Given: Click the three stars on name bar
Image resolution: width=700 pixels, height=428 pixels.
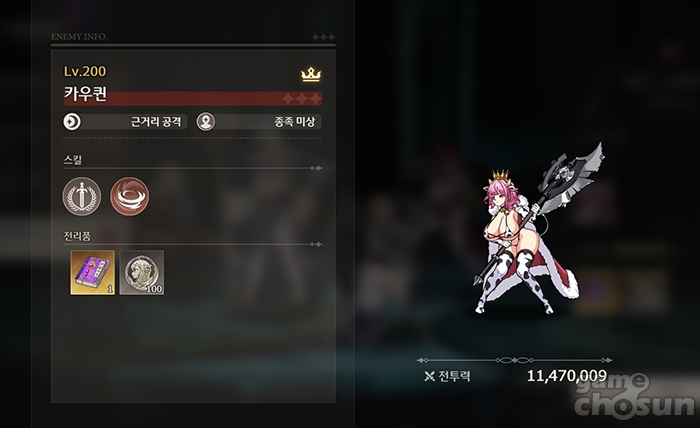Looking at the screenshot, I should click(x=302, y=99).
